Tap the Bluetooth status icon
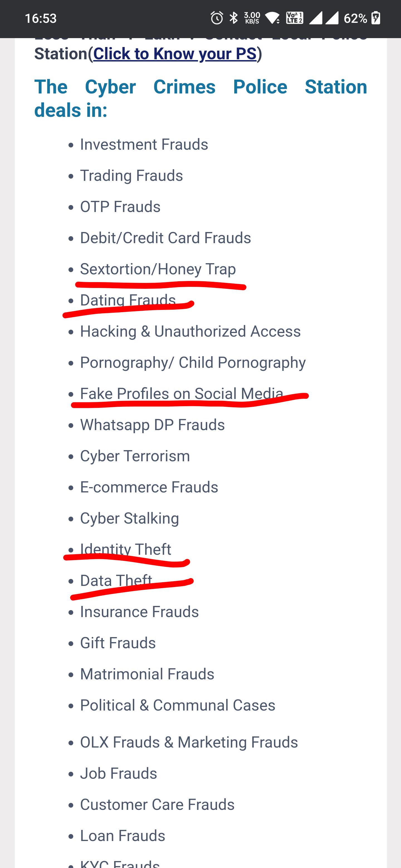 tap(233, 18)
